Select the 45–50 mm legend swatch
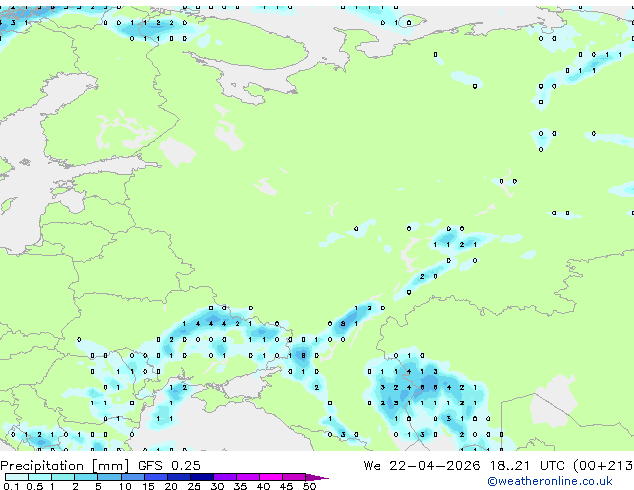This screenshot has height=490, width=634. click(294, 477)
